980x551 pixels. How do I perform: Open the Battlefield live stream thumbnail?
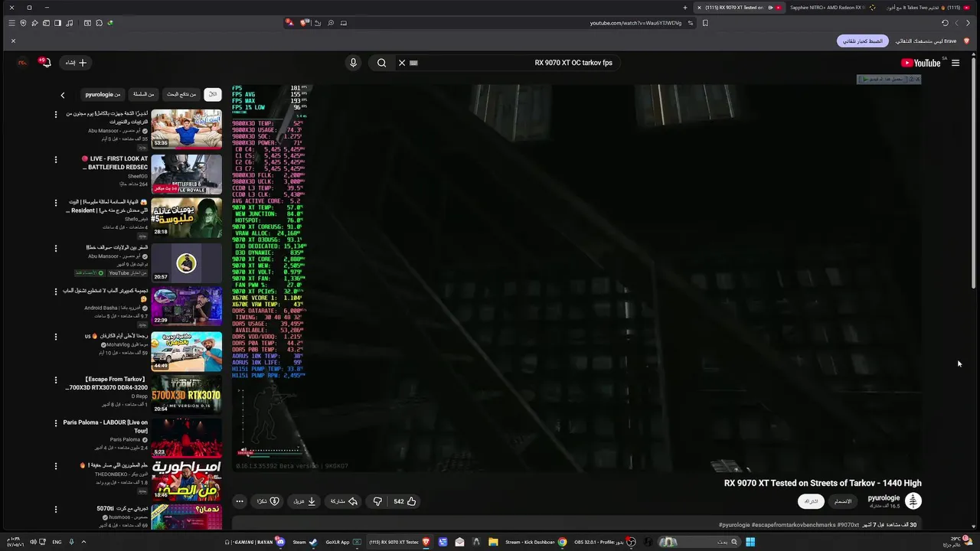[x=186, y=174]
